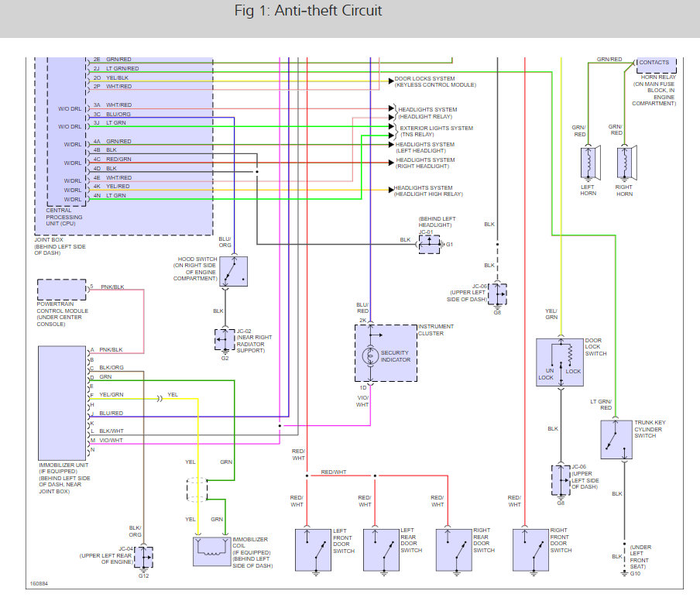The height and width of the screenshot is (601, 700).
Task: Click the 'J BLU/RED' immobilizer pin label
Action: coord(107,414)
